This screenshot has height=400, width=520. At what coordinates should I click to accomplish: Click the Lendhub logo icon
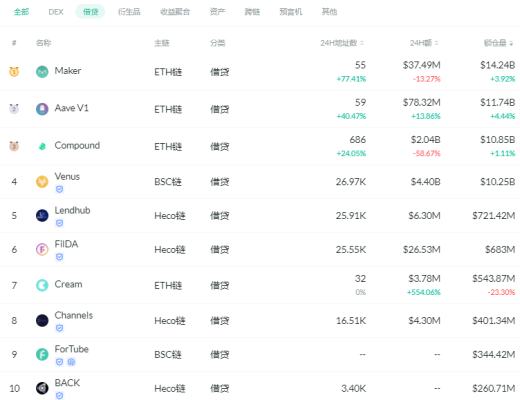[x=42, y=216]
